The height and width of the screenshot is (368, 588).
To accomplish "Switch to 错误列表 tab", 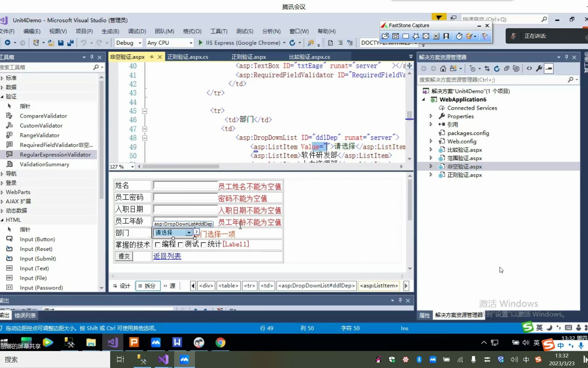I will click(x=25, y=316).
